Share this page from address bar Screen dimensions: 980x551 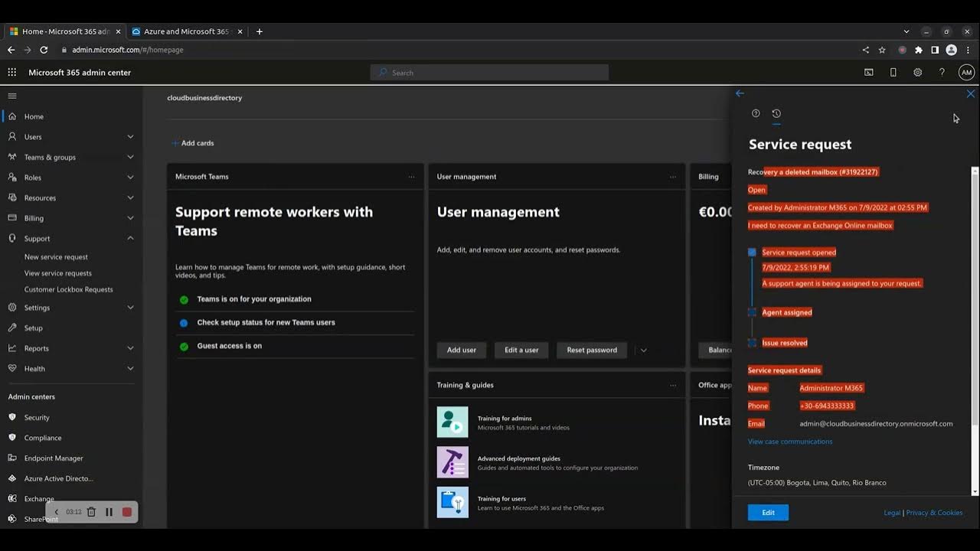click(866, 50)
